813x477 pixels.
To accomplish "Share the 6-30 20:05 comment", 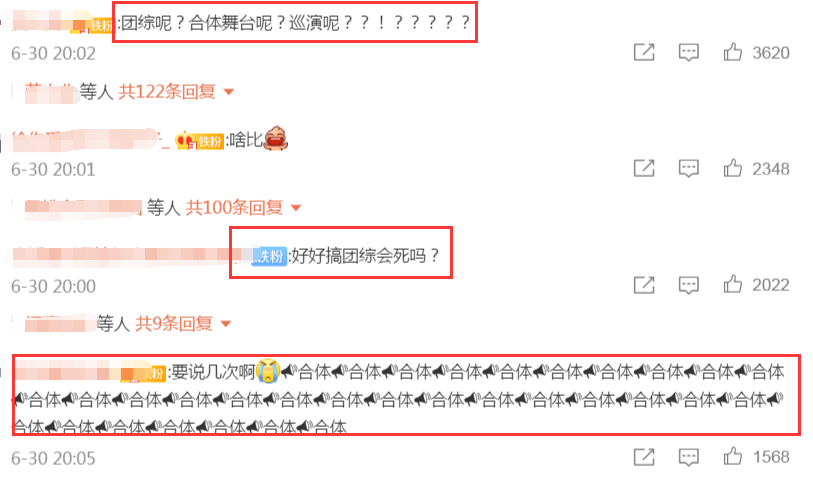I will 644,457.
